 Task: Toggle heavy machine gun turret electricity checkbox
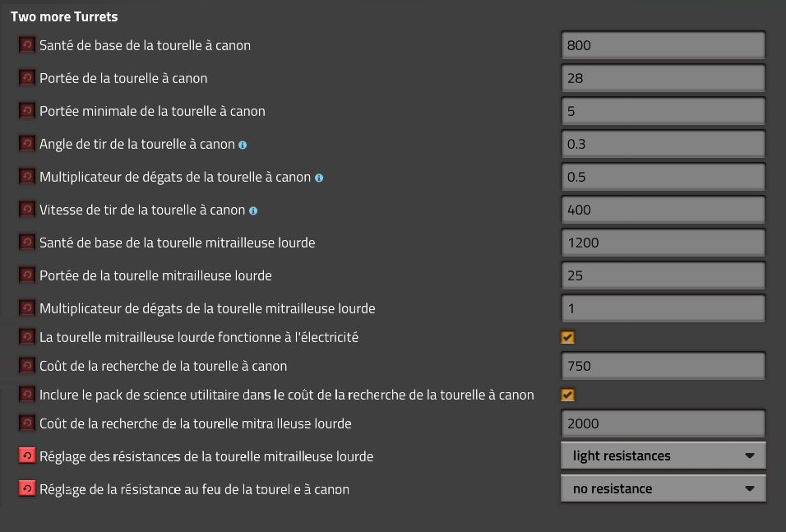(567, 337)
